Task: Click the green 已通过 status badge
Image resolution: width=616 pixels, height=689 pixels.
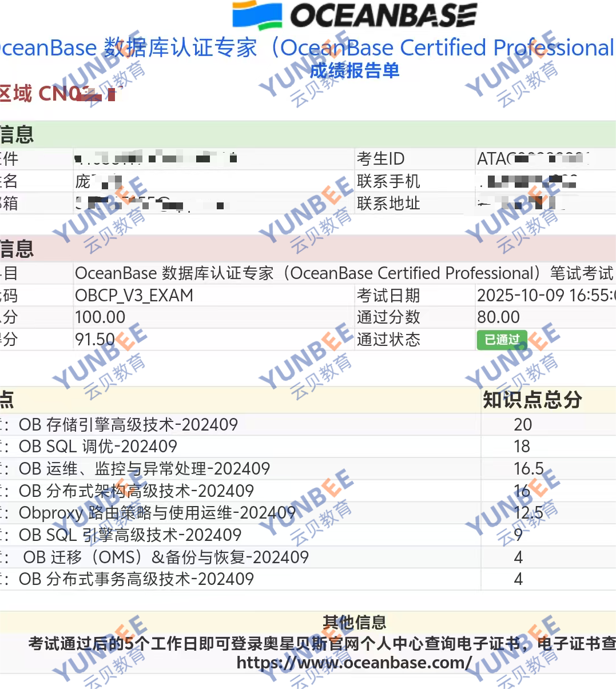Action: coord(502,340)
